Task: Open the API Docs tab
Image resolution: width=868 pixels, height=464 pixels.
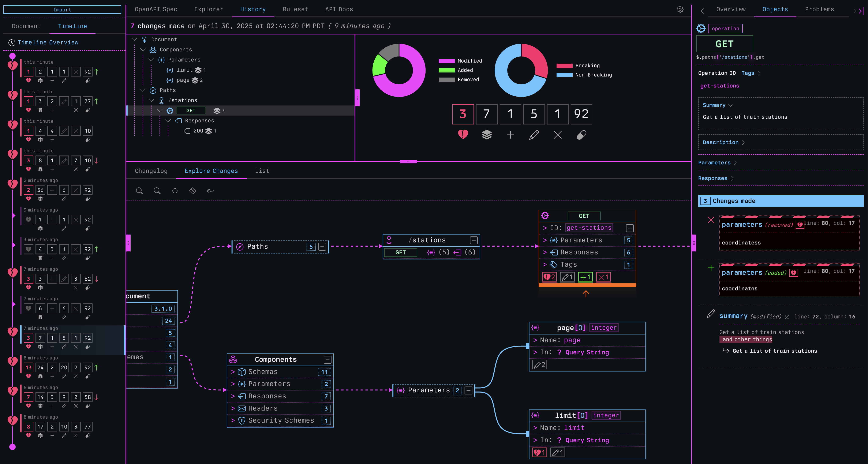Action: (339, 10)
